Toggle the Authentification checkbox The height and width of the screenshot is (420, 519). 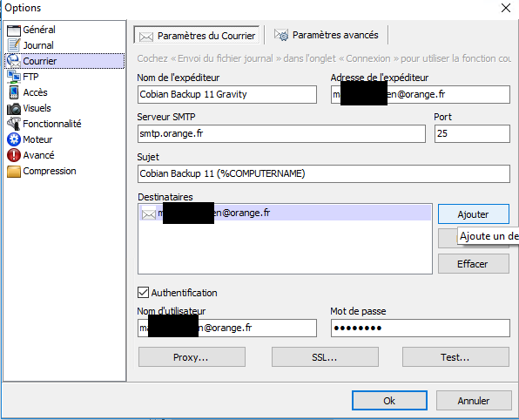(143, 293)
